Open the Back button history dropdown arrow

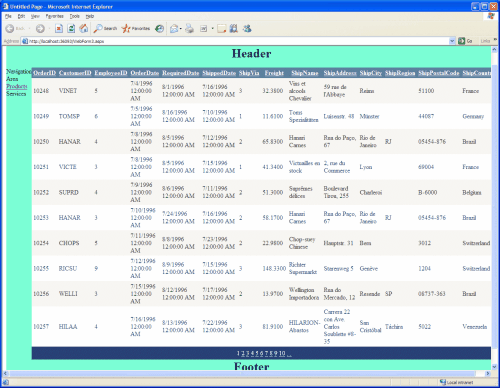pos(29,29)
